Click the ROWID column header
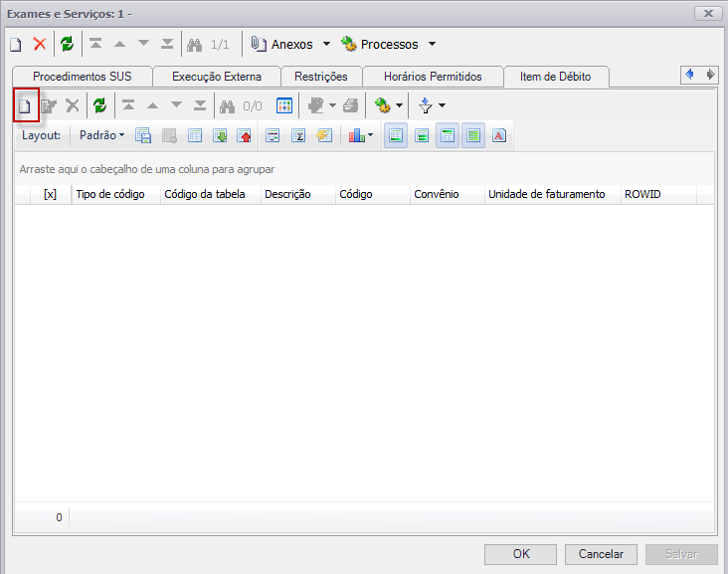728x574 pixels. pos(658,194)
